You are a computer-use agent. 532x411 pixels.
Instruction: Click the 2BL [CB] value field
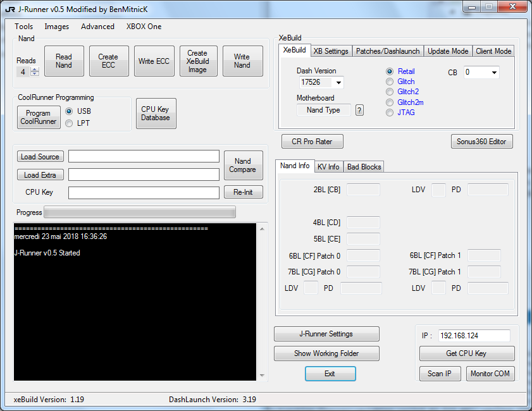(363, 190)
